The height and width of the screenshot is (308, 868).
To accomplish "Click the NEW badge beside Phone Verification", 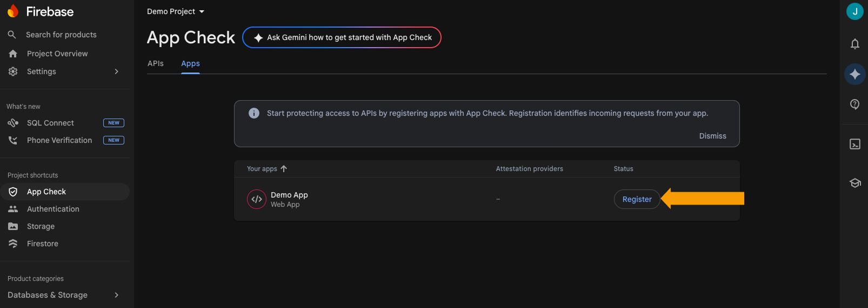I will (113, 140).
